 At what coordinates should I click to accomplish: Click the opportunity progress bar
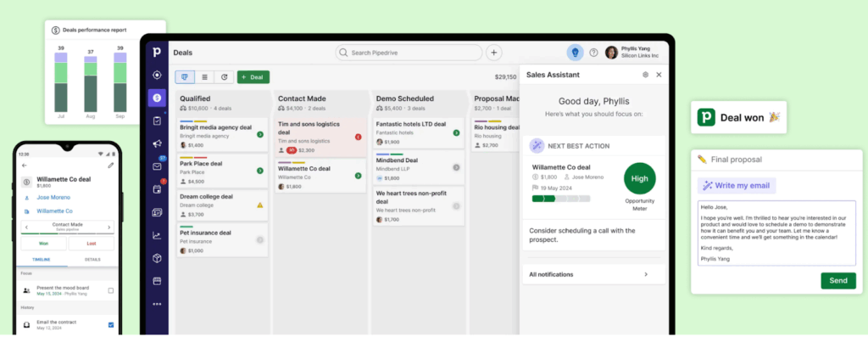(x=561, y=199)
